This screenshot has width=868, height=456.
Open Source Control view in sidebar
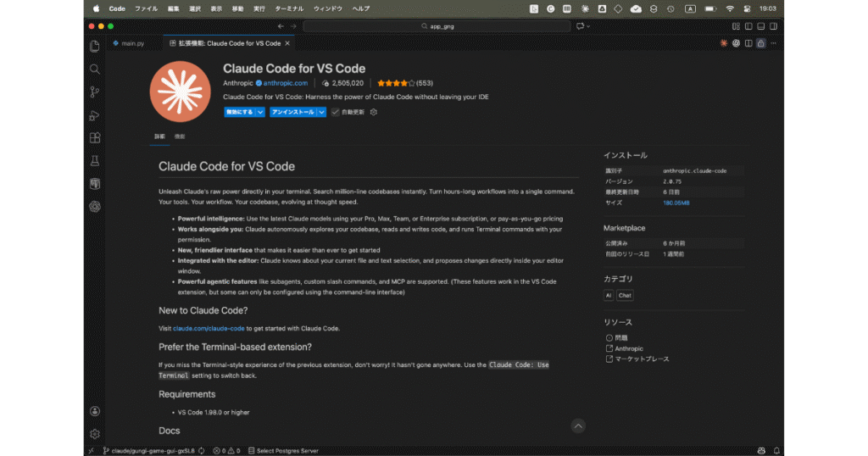pos(95,92)
